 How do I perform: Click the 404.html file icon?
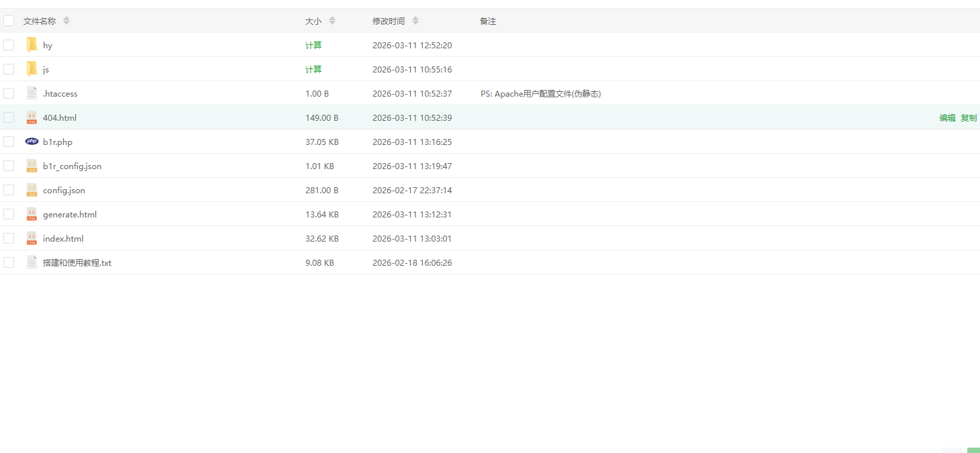coord(32,117)
